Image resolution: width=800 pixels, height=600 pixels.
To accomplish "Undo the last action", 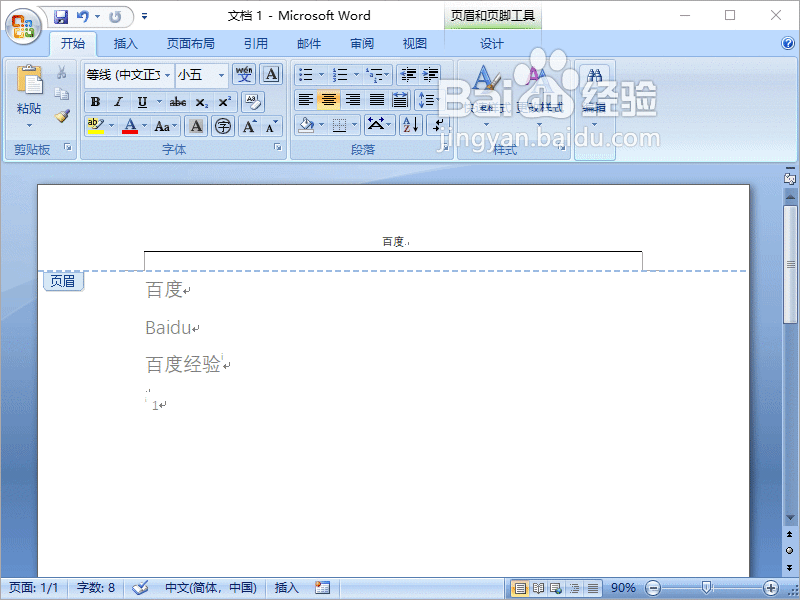I will [83, 17].
